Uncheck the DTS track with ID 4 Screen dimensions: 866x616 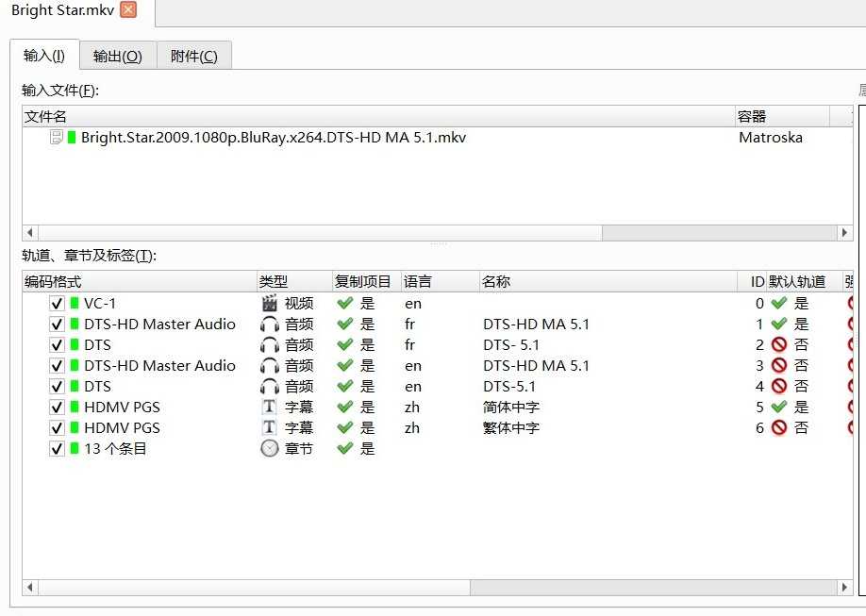tap(57, 386)
